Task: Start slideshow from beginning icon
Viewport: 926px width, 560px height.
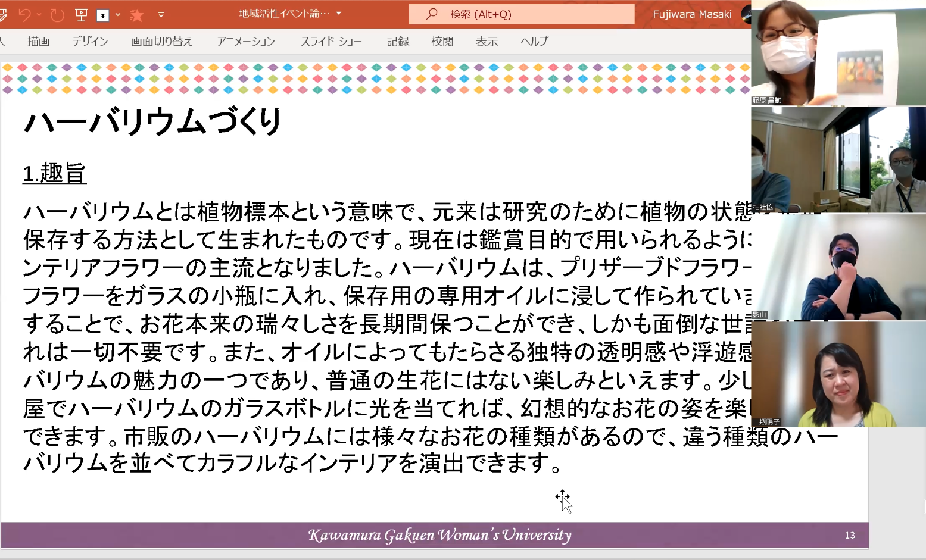Action: (x=81, y=14)
